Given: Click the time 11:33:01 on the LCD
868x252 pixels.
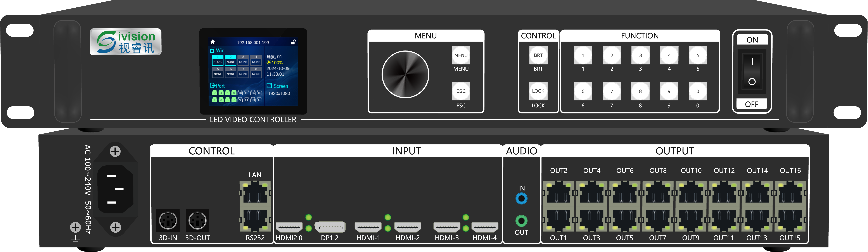Looking at the screenshot, I should coord(275,74).
